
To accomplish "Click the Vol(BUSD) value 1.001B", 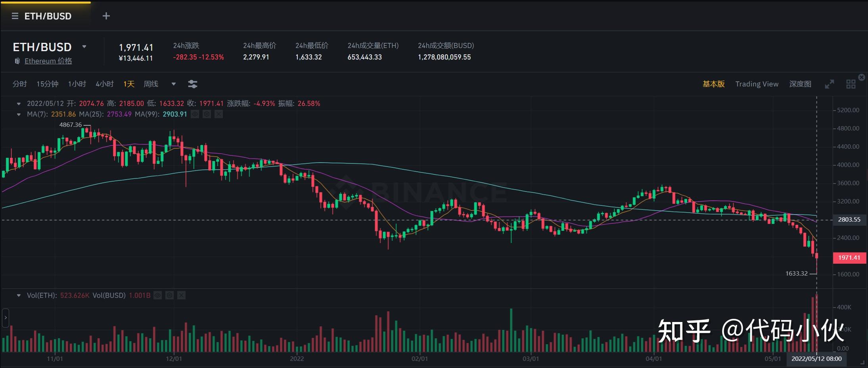I will (x=140, y=295).
